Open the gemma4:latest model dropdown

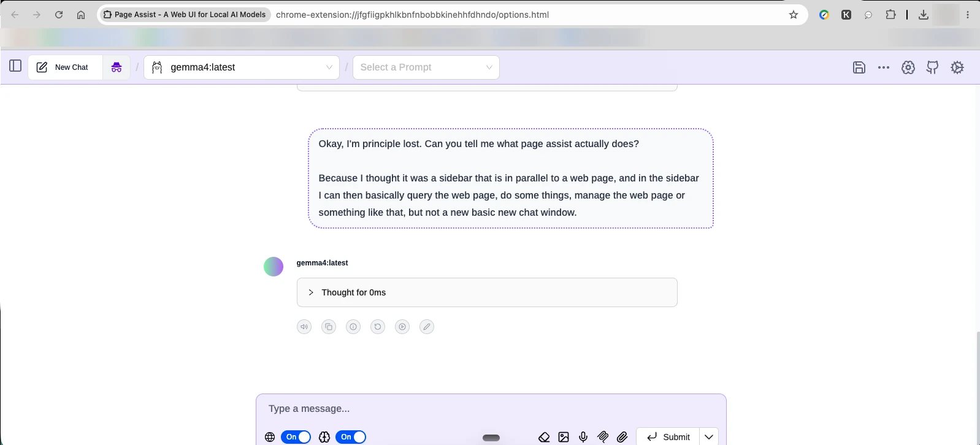coord(242,67)
